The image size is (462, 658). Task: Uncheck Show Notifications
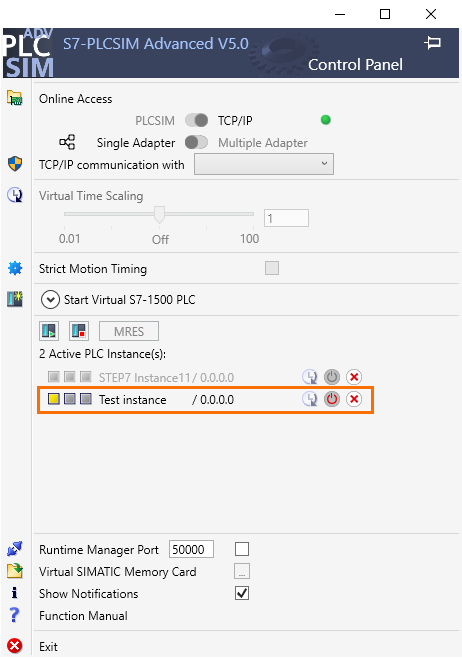[242, 593]
